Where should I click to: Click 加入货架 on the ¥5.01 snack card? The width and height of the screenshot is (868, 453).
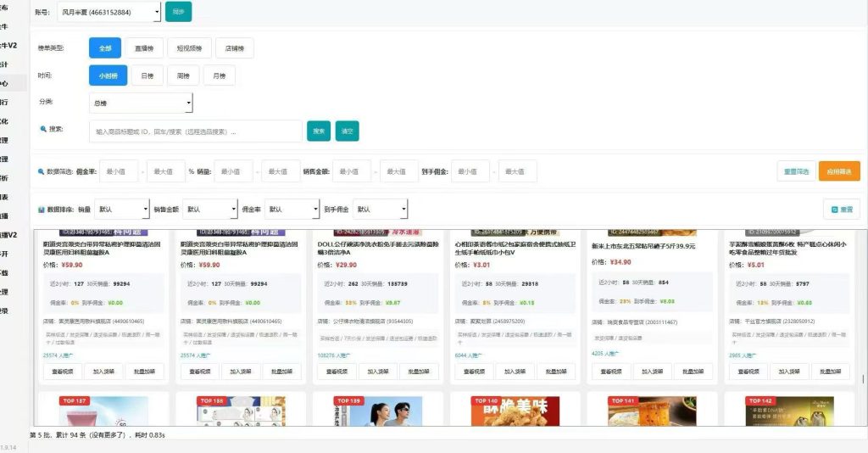pos(789,372)
